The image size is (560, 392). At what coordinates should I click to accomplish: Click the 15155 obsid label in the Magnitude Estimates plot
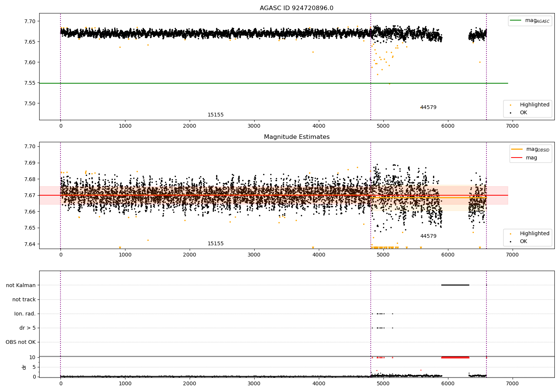tap(215, 243)
